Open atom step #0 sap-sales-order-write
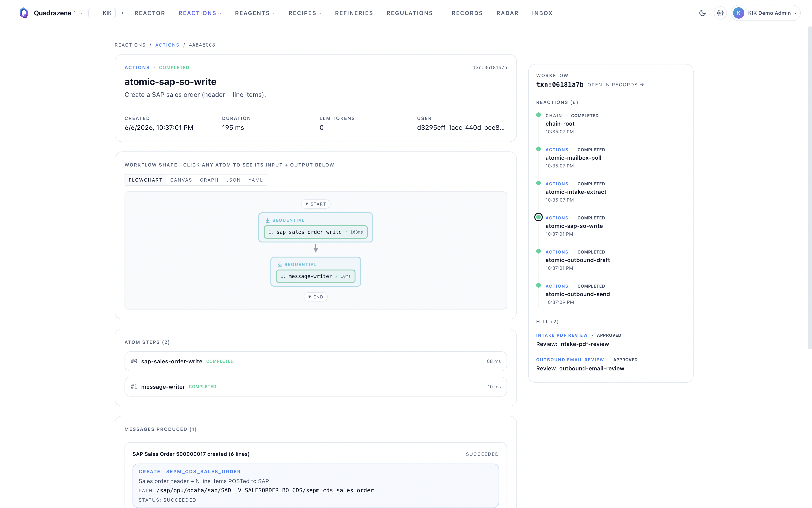 click(x=316, y=361)
